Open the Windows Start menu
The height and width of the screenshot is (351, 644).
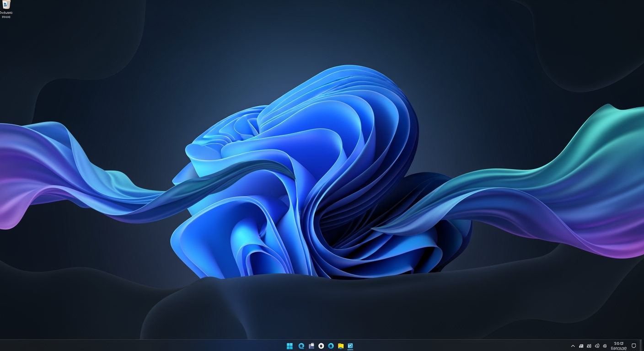290,346
